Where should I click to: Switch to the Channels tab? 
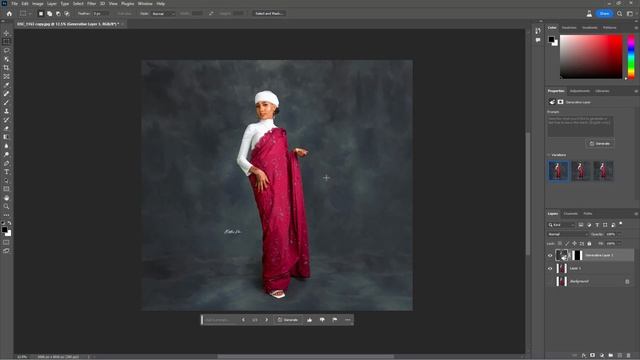click(571, 214)
